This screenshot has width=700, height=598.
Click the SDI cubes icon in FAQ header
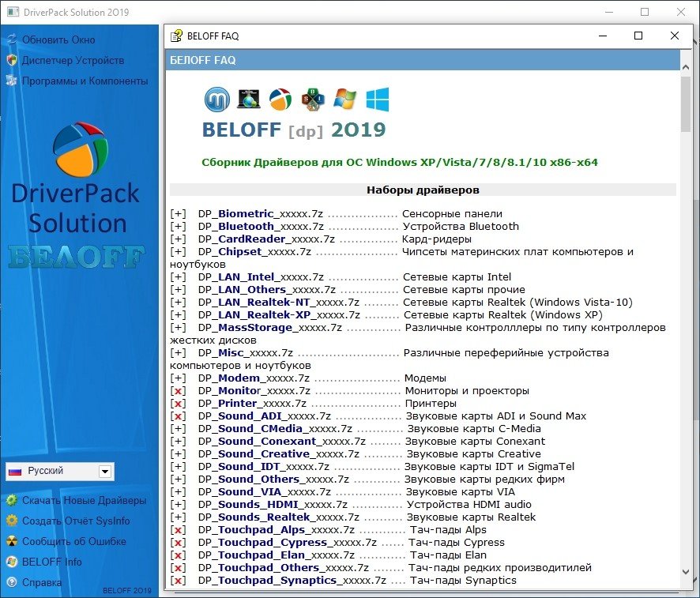pyautogui.click(x=313, y=99)
